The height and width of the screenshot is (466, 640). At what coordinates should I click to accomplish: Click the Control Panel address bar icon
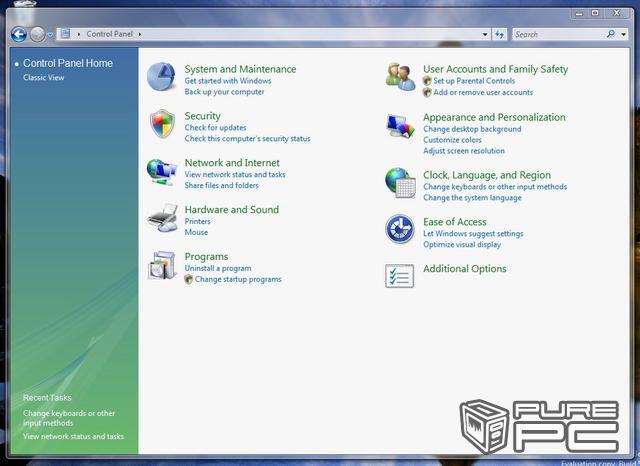click(65, 34)
